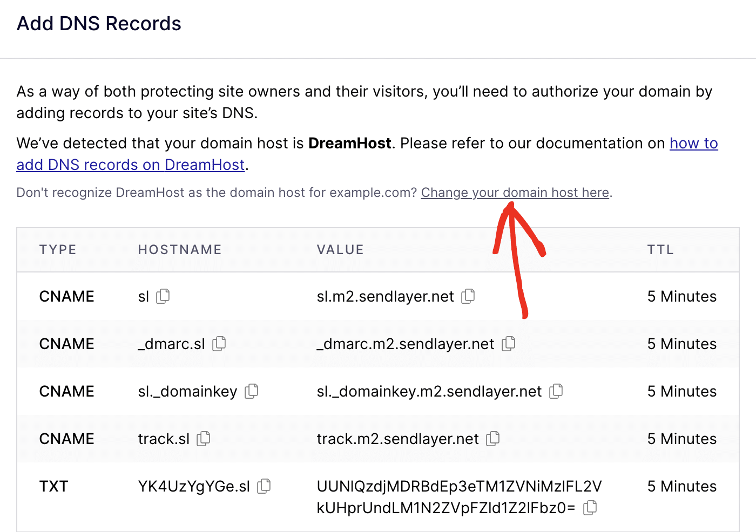Image resolution: width=756 pixels, height=532 pixels.
Task: Copy the "track.sl" hostname
Action: [x=203, y=439]
